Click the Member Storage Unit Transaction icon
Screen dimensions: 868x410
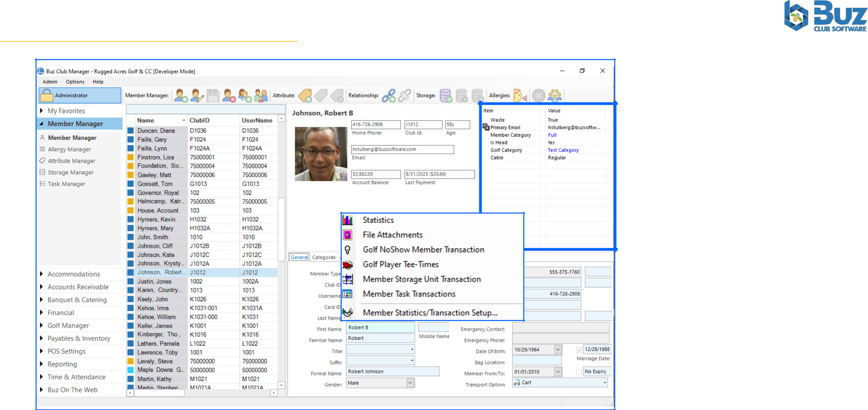pyautogui.click(x=348, y=279)
